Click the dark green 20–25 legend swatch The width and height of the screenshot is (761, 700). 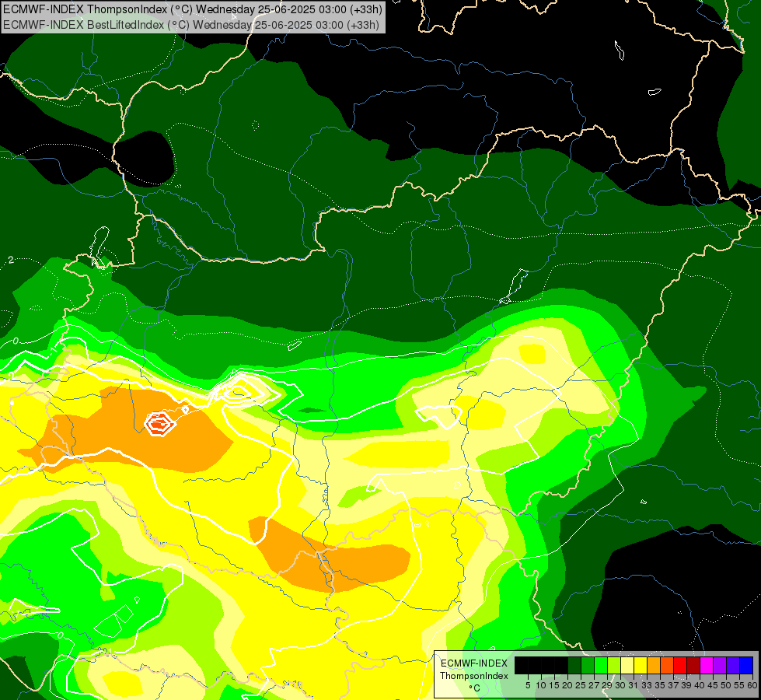tap(574, 665)
